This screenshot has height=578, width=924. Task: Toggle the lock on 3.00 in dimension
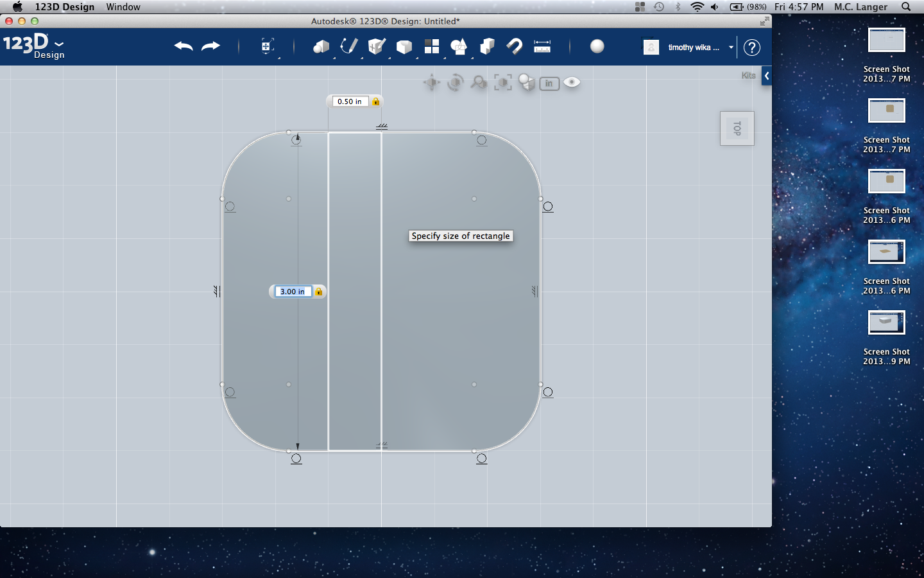click(x=319, y=292)
